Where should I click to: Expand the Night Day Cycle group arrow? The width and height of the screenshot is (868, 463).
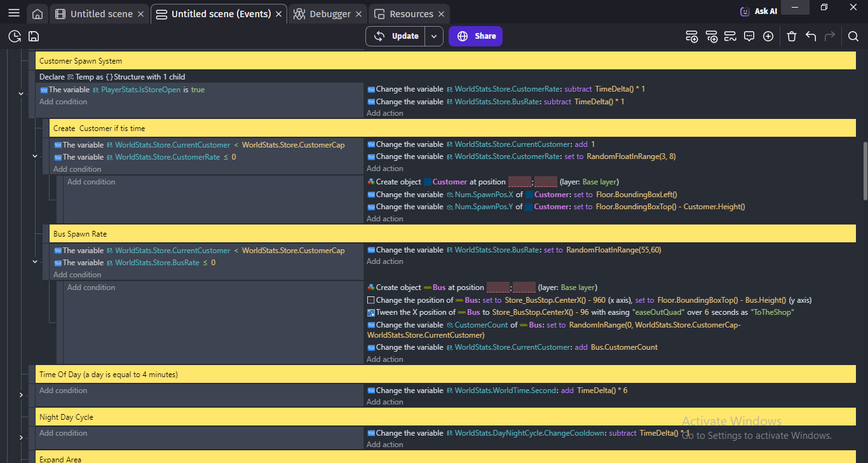tap(21, 438)
